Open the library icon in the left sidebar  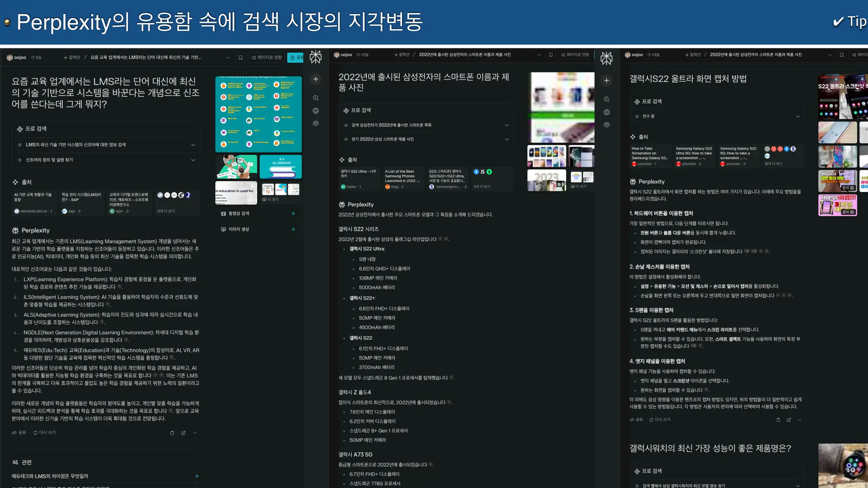pyautogui.click(x=316, y=124)
